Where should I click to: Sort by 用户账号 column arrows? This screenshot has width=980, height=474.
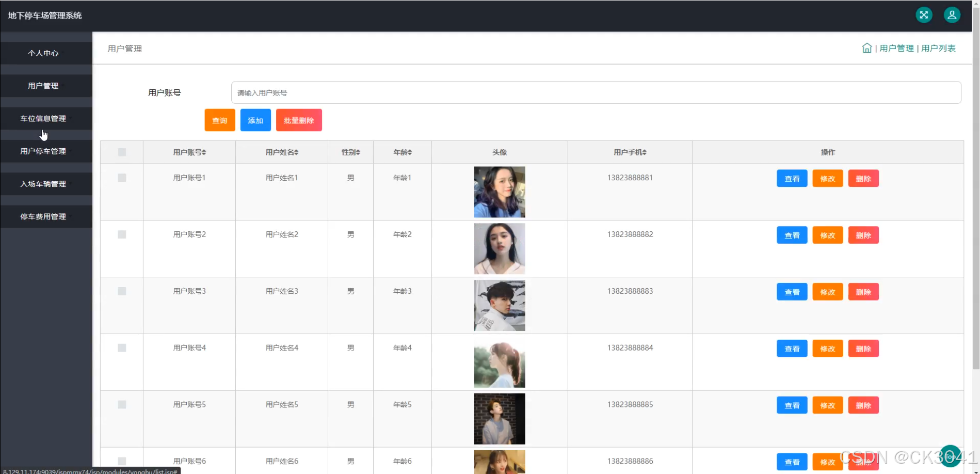[x=204, y=152]
